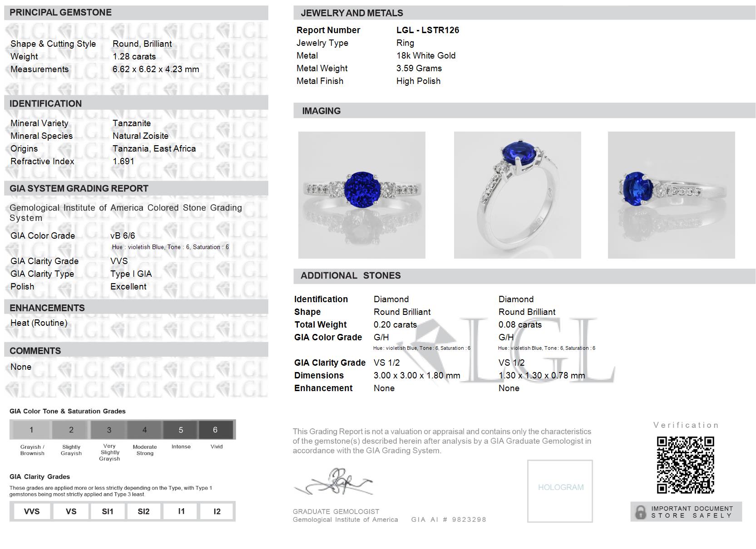This screenshot has width=756, height=549.
Task: Click principal stone clarity grade VVS
Action: tap(119, 261)
